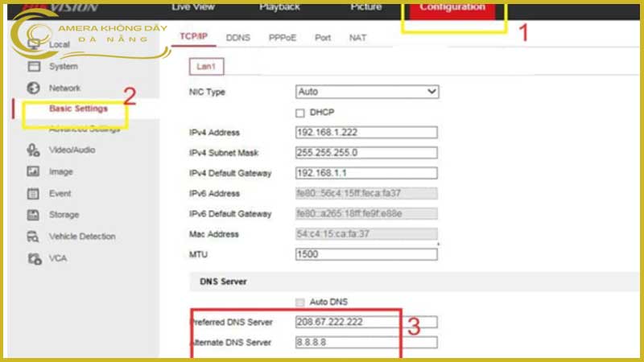Click the Event calendar icon
The width and height of the screenshot is (644, 362).
(33, 193)
